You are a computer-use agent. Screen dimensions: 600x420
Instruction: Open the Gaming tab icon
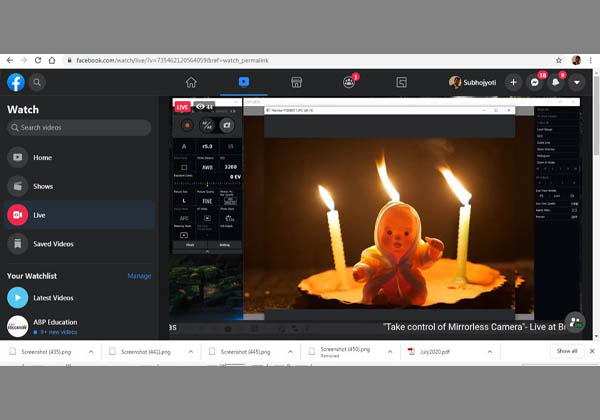[401, 82]
